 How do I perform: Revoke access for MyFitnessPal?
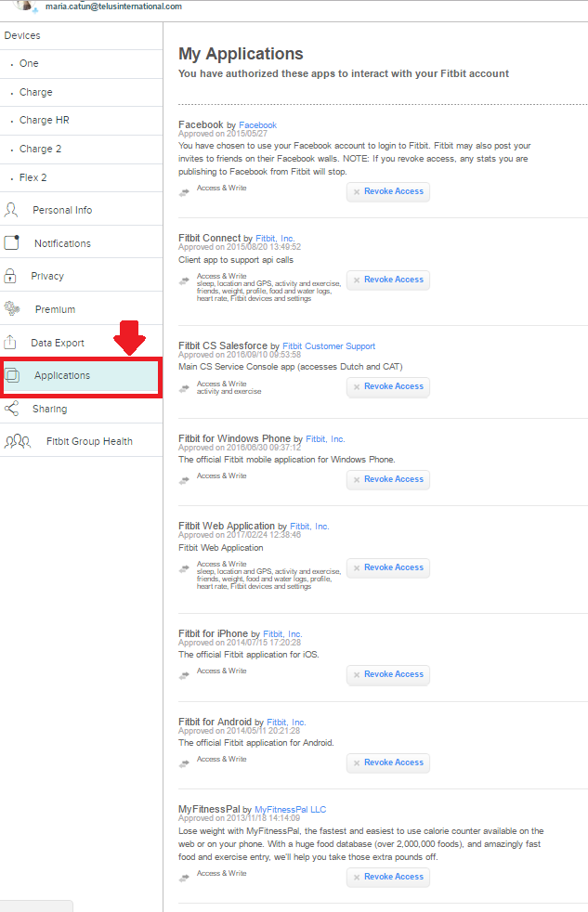click(x=388, y=877)
